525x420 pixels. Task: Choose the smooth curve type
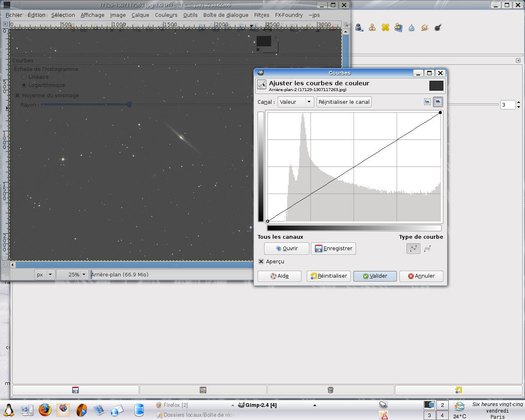pos(413,248)
